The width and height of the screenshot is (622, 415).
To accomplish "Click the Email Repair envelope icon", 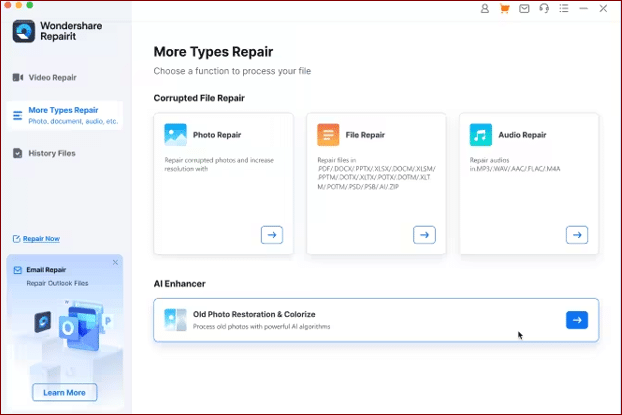I will (17, 270).
